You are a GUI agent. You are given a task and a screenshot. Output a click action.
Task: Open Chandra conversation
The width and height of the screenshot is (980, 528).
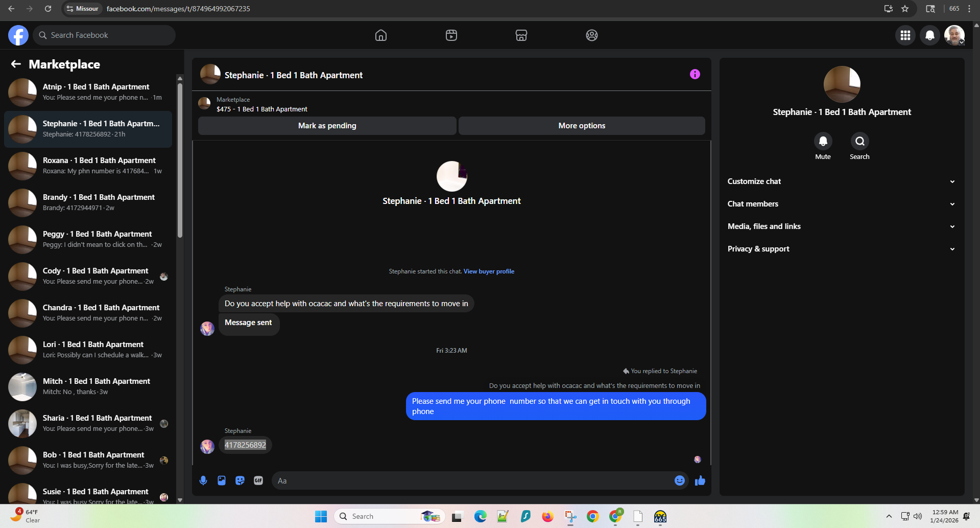pos(88,313)
